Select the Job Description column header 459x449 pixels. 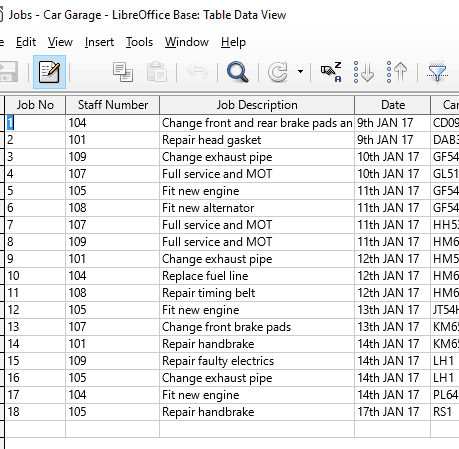(257, 105)
